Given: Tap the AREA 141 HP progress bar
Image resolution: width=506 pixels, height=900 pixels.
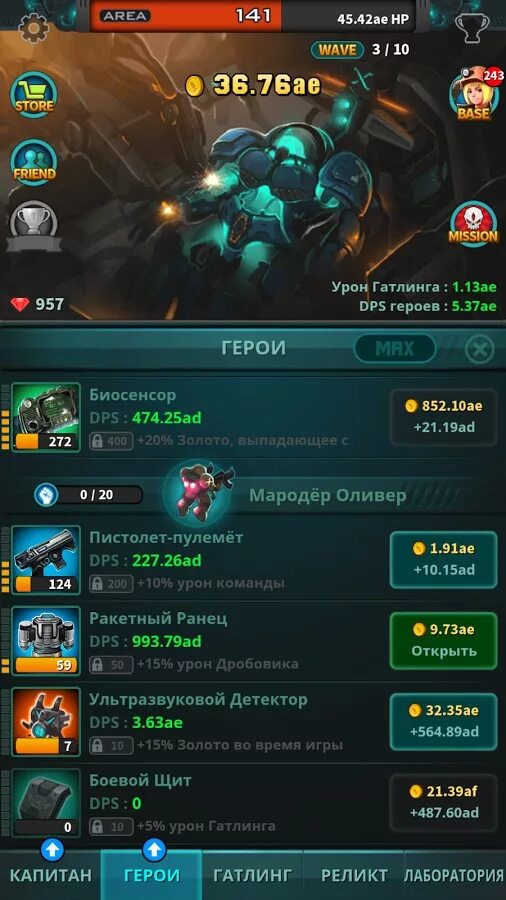Looking at the screenshot, I should pyautogui.click(x=252, y=16).
